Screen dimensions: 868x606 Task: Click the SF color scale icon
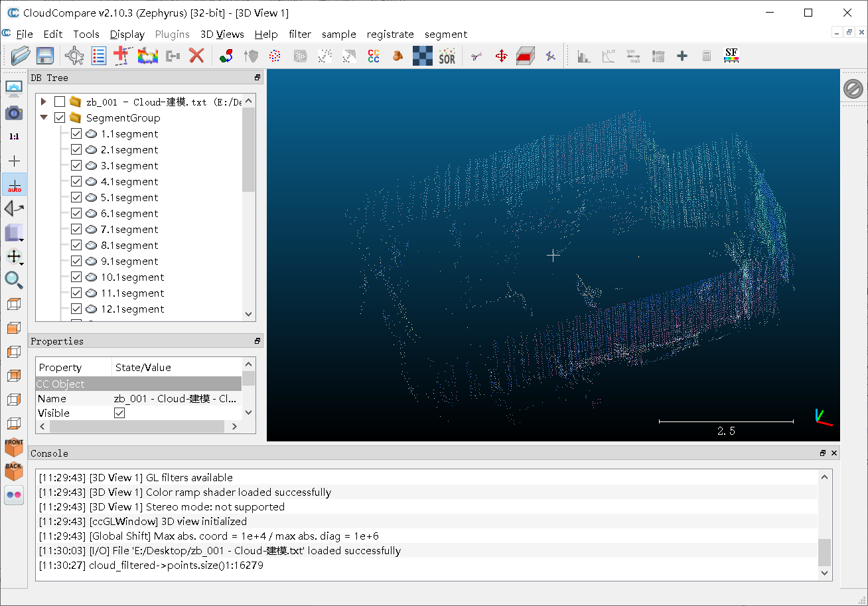coord(731,56)
